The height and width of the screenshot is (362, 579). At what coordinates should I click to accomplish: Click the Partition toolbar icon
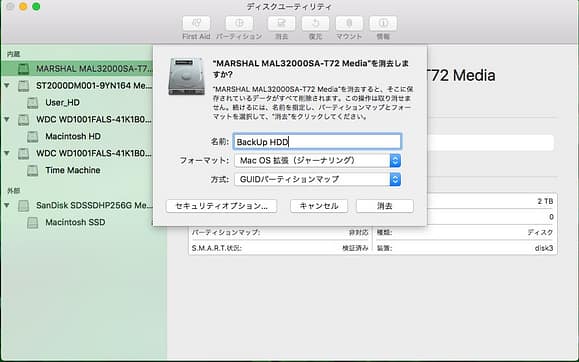click(x=239, y=23)
